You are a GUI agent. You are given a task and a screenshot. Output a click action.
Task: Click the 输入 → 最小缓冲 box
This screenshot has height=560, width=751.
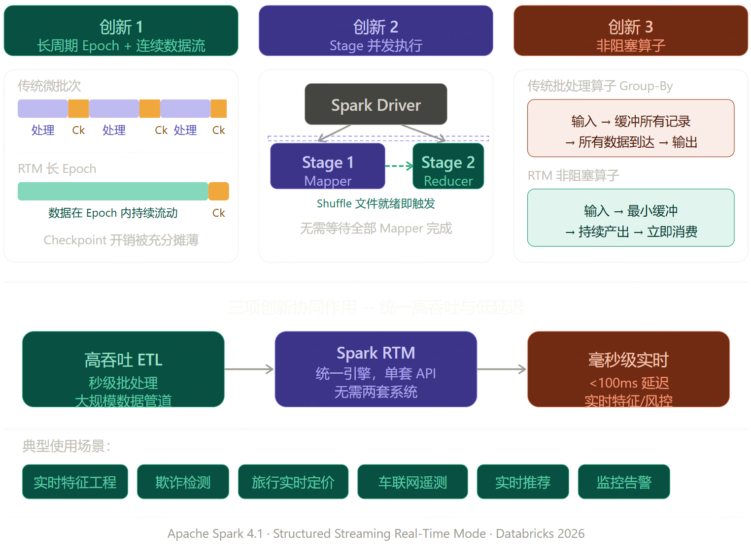(x=631, y=218)
